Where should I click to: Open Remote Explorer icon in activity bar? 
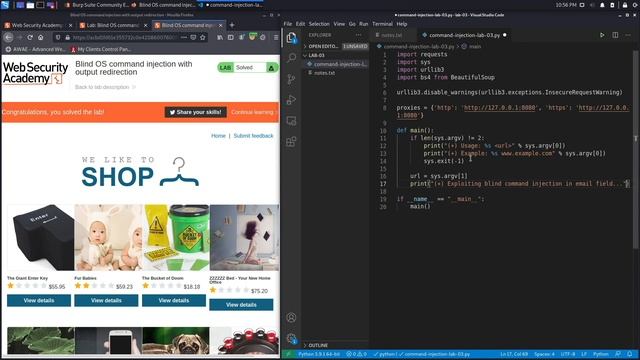tap(291, 121)
